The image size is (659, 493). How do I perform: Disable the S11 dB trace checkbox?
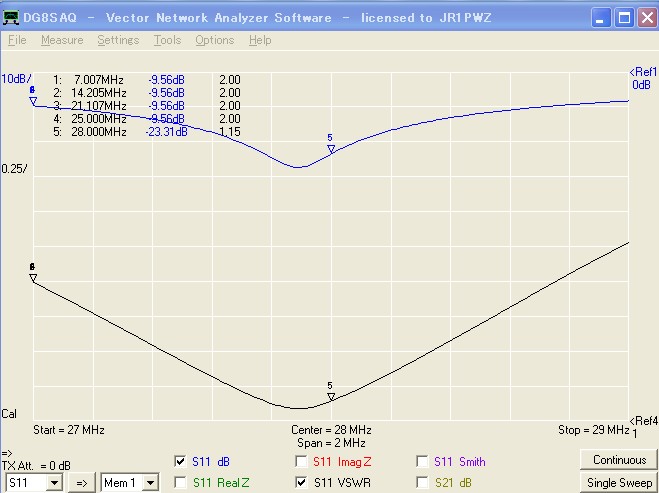pyautogui.click(x=180, y=461)
